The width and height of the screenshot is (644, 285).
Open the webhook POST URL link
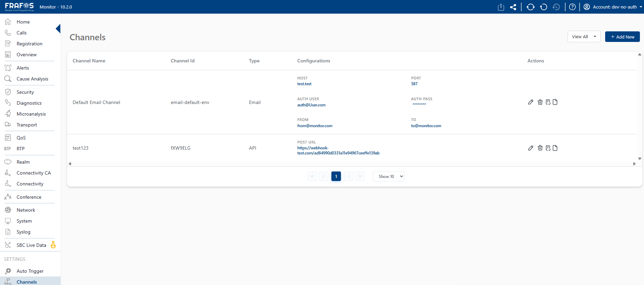pos(338,150)
